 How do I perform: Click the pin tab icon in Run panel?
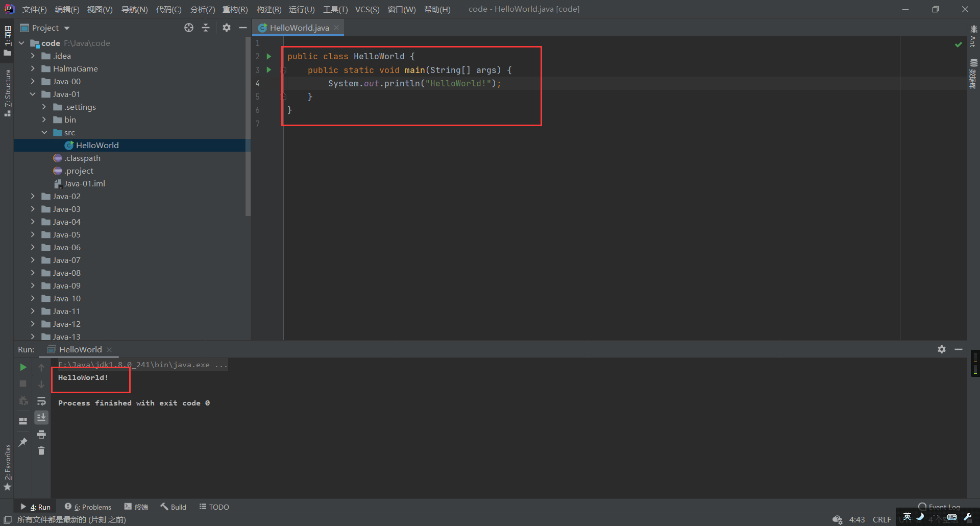pyautogui.click(x=23, y=442)
